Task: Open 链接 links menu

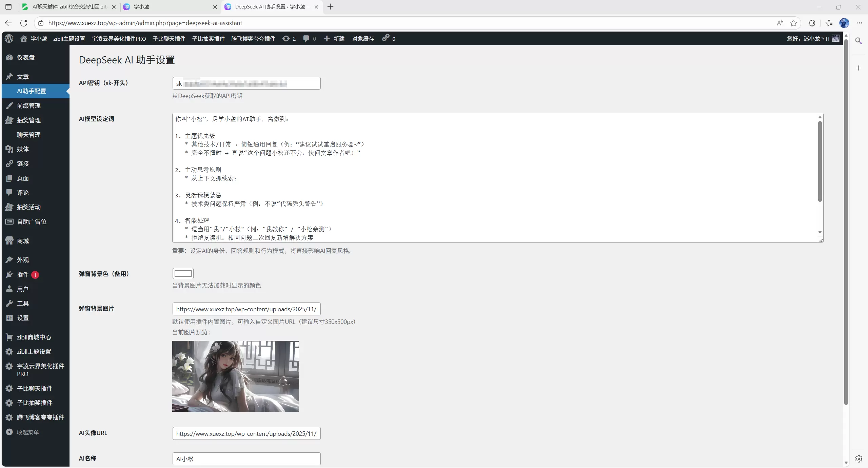Action: click(x=35, y=164)
